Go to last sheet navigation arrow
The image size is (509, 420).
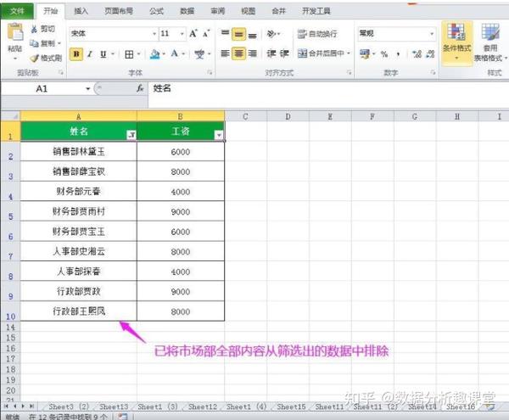coord(31,406)
